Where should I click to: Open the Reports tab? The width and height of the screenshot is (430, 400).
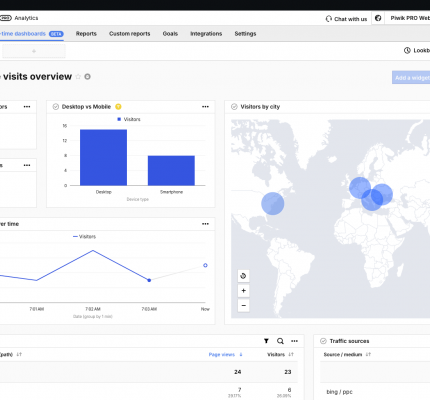click(86, 34)
